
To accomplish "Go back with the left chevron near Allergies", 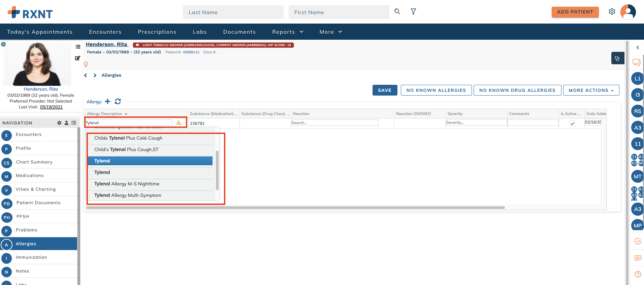I will [x=86, y=75].
